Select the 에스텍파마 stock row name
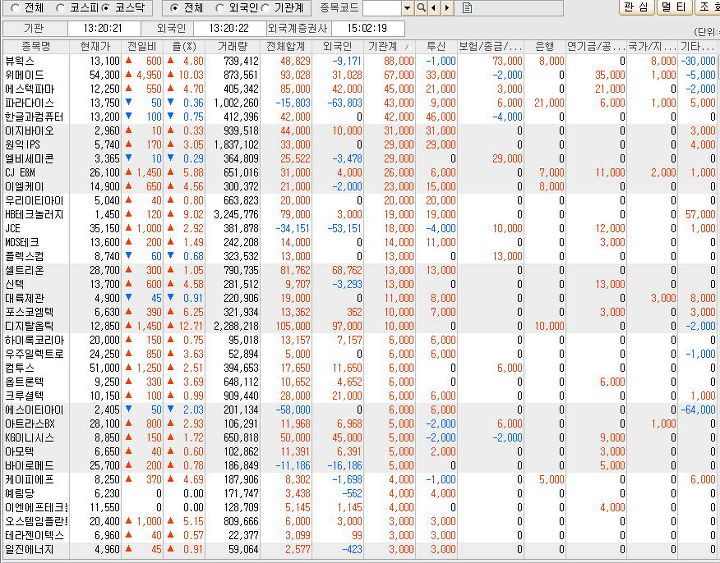Screen dimensions: 720x563 click(x=30, y=89)
